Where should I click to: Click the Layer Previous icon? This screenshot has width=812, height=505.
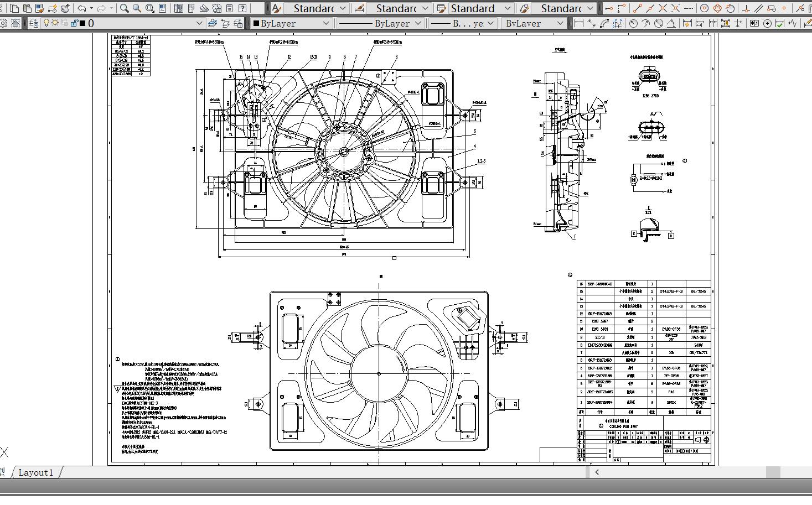coord(225,23)
